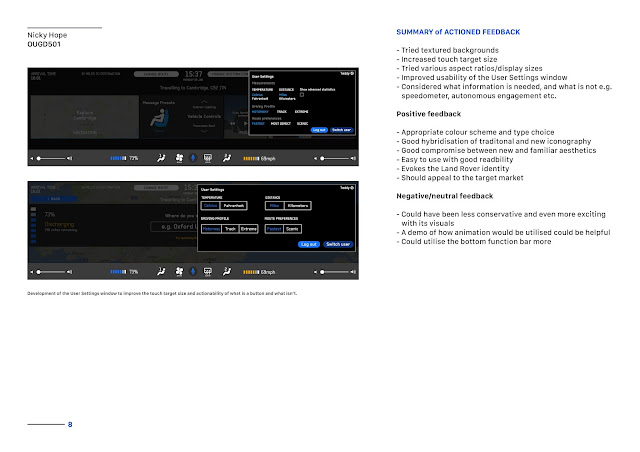Image resolution: width=640 pixels, height=452 pixels.
Task: Click left volume-up speaker icon in top mockup
Action: tap(69, 158)
